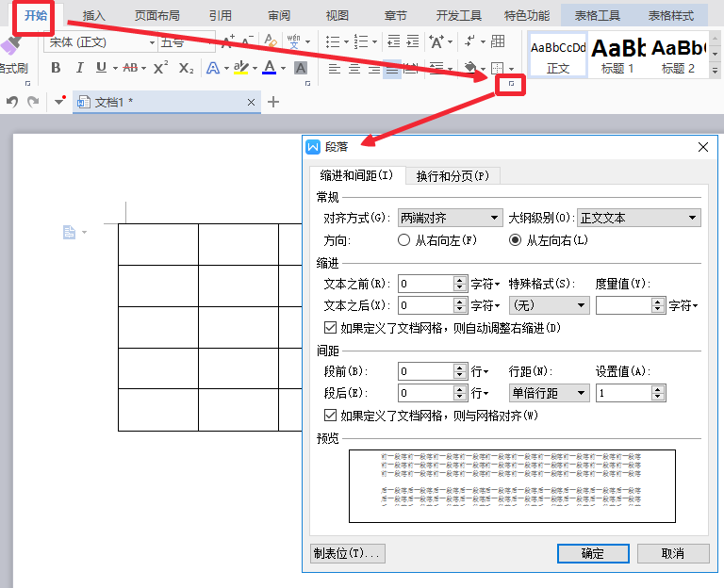Select 从右向左 direction radio button
Viewport: 724px width, 588px height.
pyautogui.click(x=403, y=240)
